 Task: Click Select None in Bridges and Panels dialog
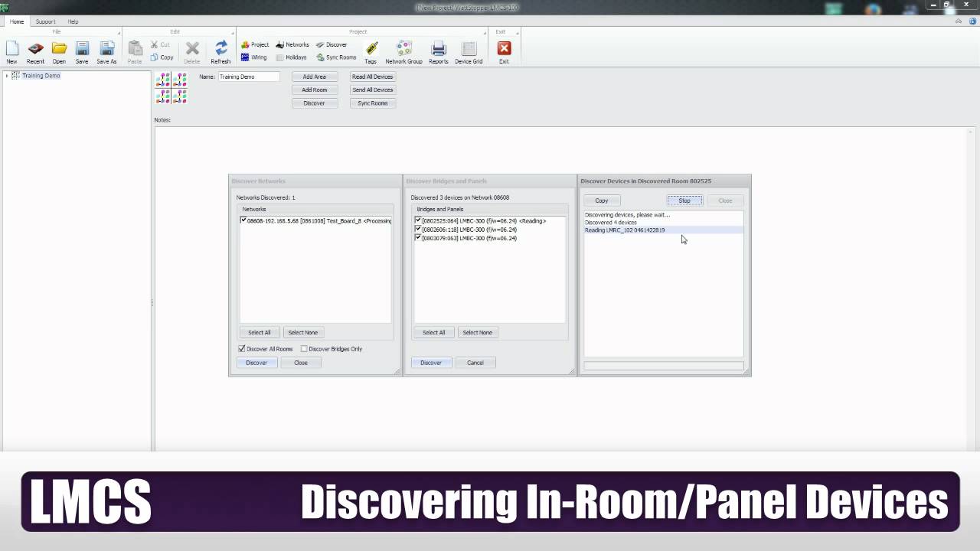point(477,332)
